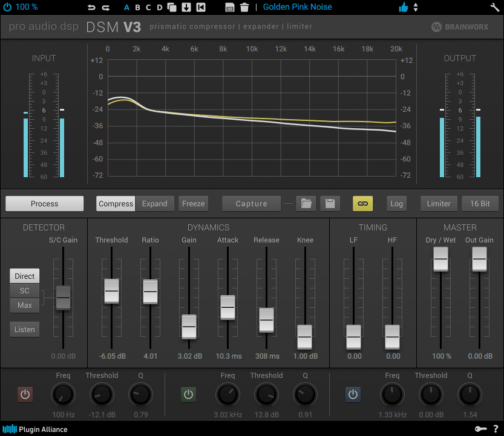
Task: Click the Ratio value field showing 4.01
Action: 150,356
